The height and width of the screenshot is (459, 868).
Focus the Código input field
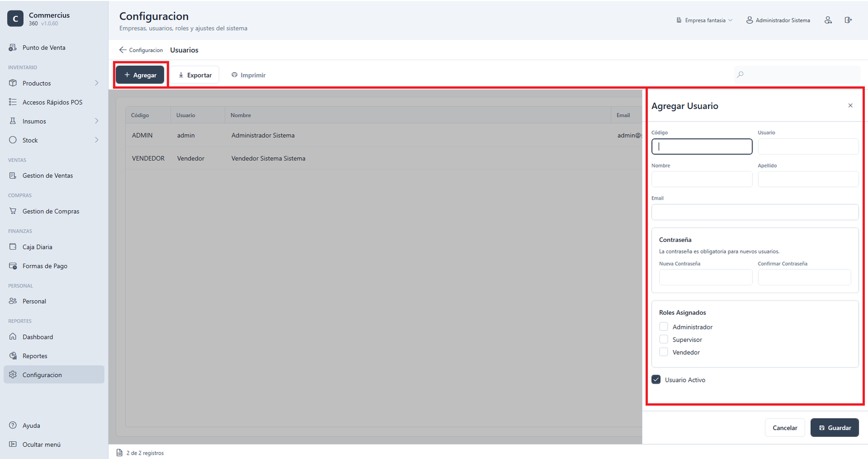702,146
